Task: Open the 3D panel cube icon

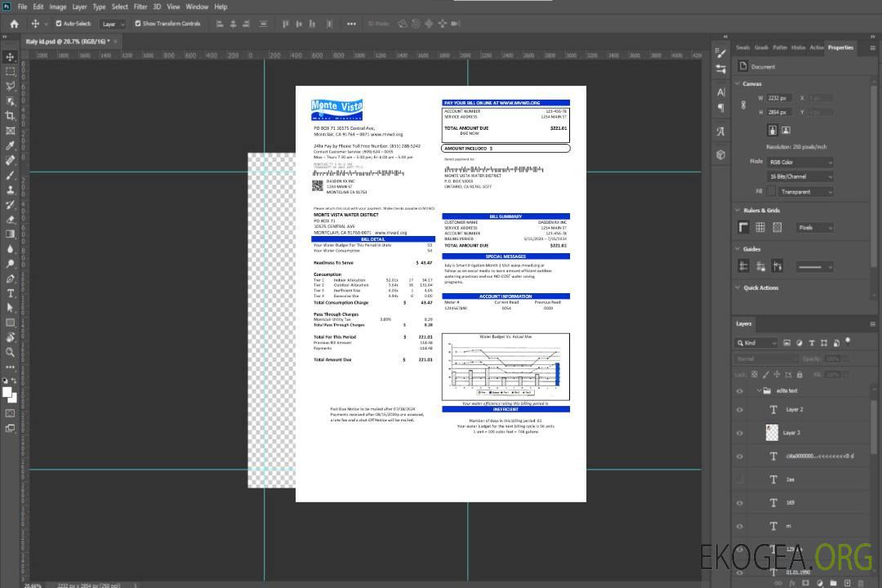Action: pos(721,154)
